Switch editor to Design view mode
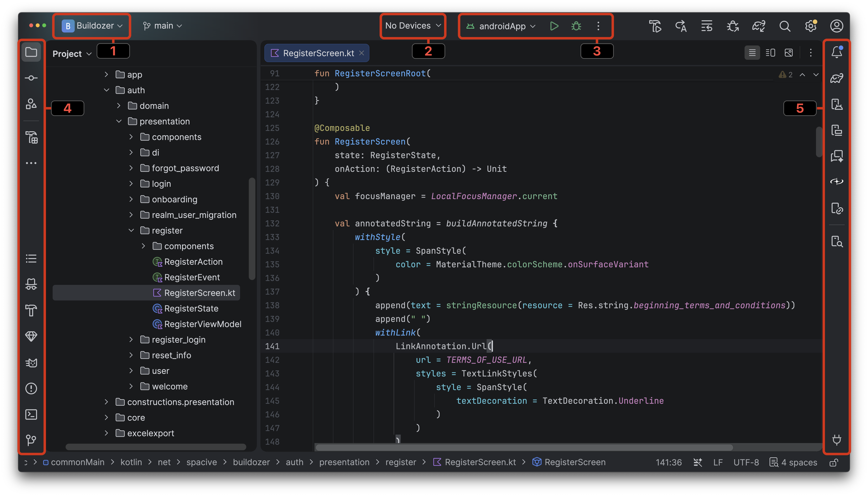The height and width of the screenshot is (496, 868). pos(789,53)
